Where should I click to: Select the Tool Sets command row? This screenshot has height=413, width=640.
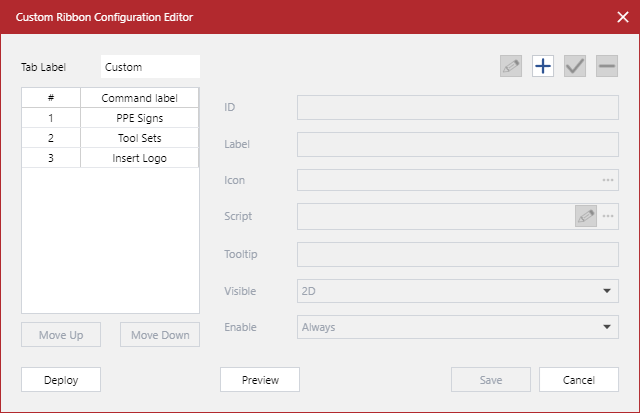(x=139, y=138)
